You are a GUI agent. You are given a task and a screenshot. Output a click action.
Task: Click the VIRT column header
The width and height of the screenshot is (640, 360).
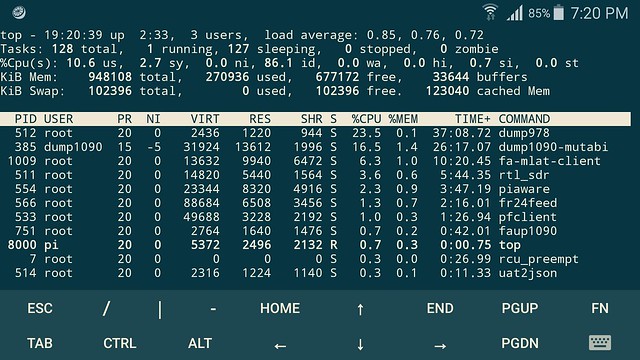[x=205, y=119]
